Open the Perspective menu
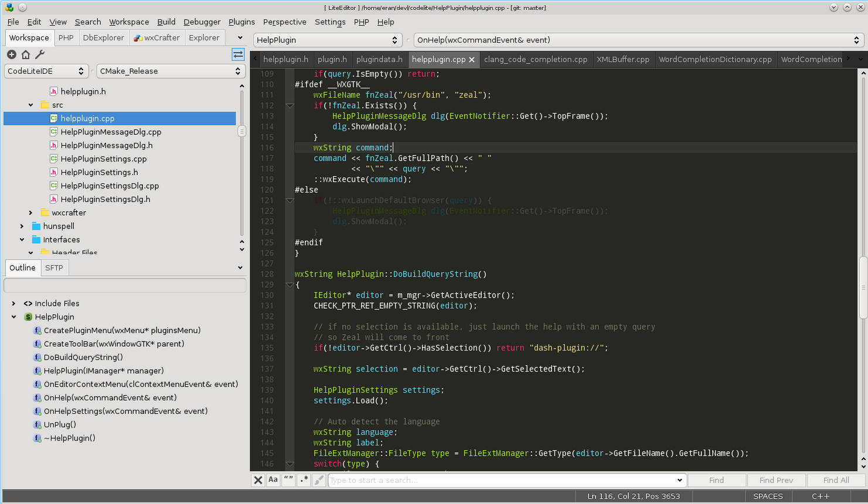The height and width of the screenshot is (504, 868). (x=285, y=22)
